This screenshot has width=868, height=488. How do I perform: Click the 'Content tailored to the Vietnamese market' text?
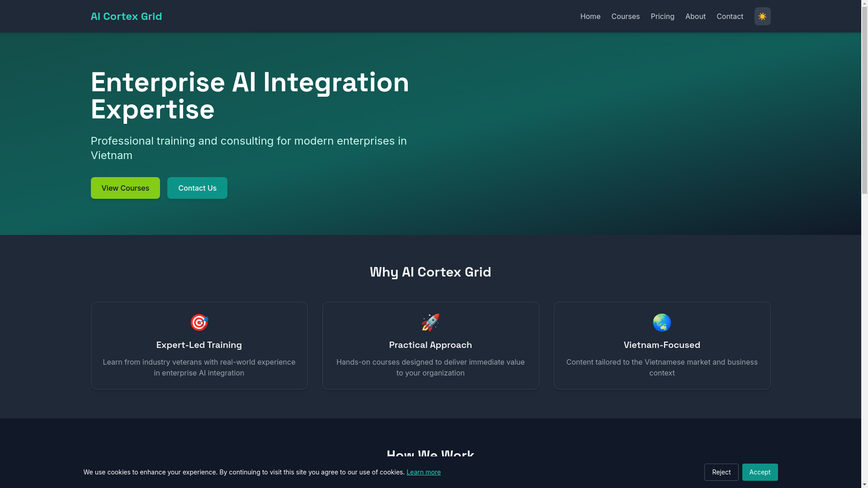click(662, 367)
